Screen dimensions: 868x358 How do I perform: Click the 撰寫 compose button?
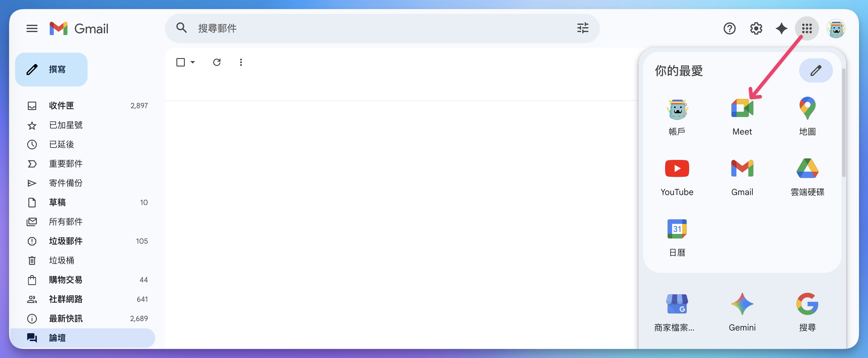(x=51, y=70)
